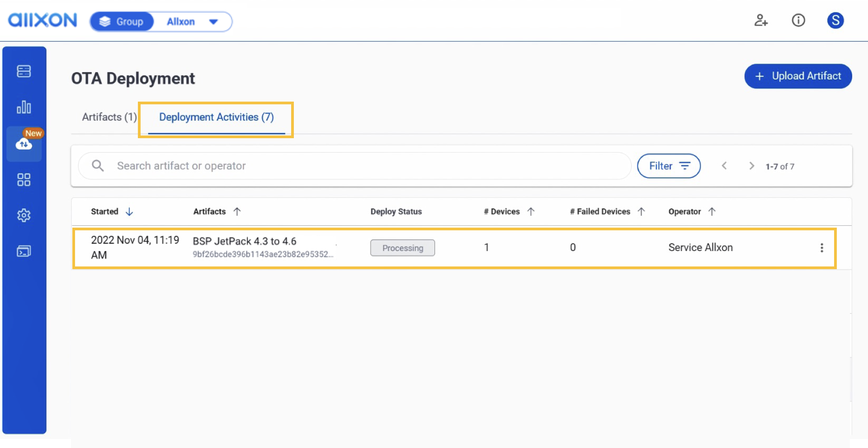Click the search magnifier icon

coord(98,166)
